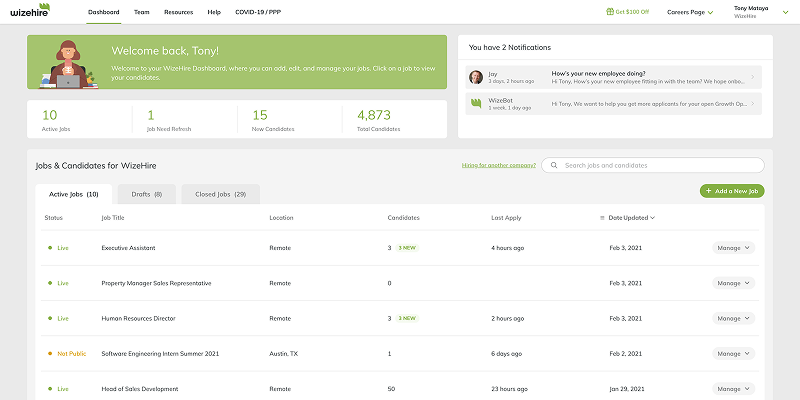800x400 pixels.
Task: Open the Dashboard menu item
Action: (x=104, y=12)
